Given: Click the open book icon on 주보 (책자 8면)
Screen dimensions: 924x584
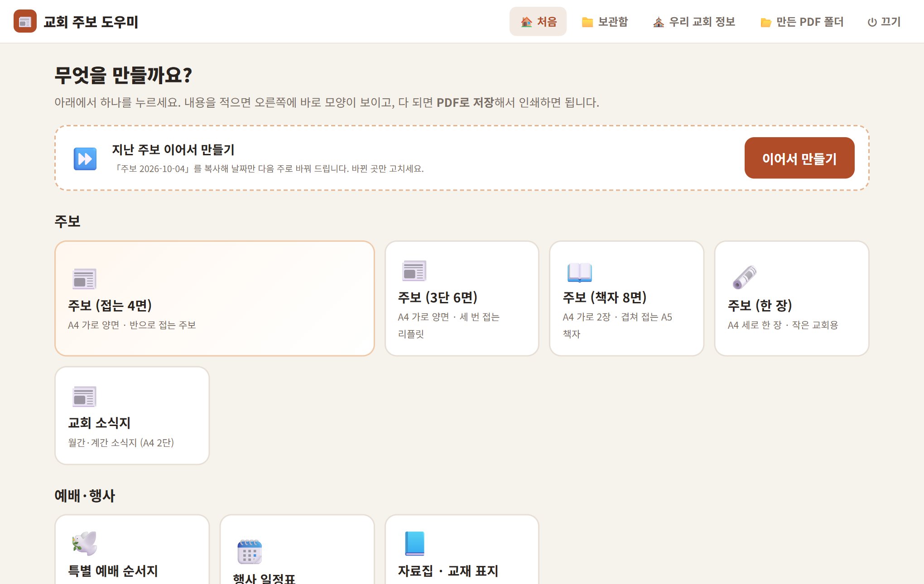Looking at the screenshot, I should (579, 272).
